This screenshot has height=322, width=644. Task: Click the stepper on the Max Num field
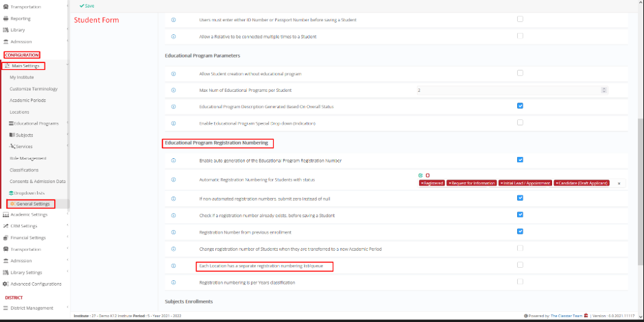pyautogui.click(x=604, y=90)
